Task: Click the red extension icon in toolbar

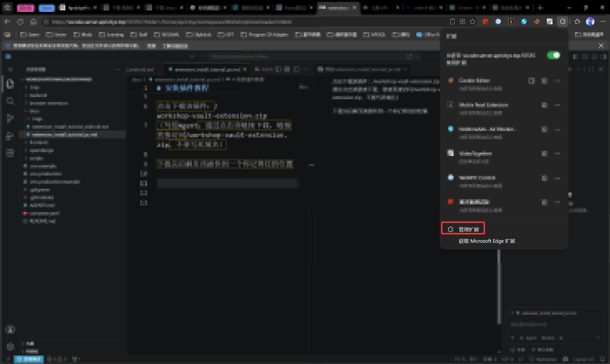Action: [485, 22]
